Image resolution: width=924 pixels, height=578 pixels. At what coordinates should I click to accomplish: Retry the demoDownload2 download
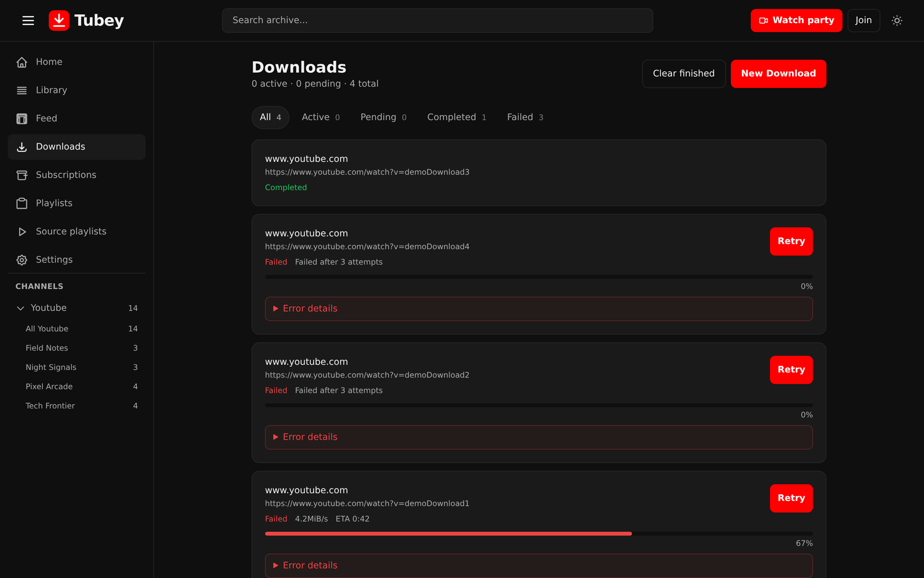[791, 370]
